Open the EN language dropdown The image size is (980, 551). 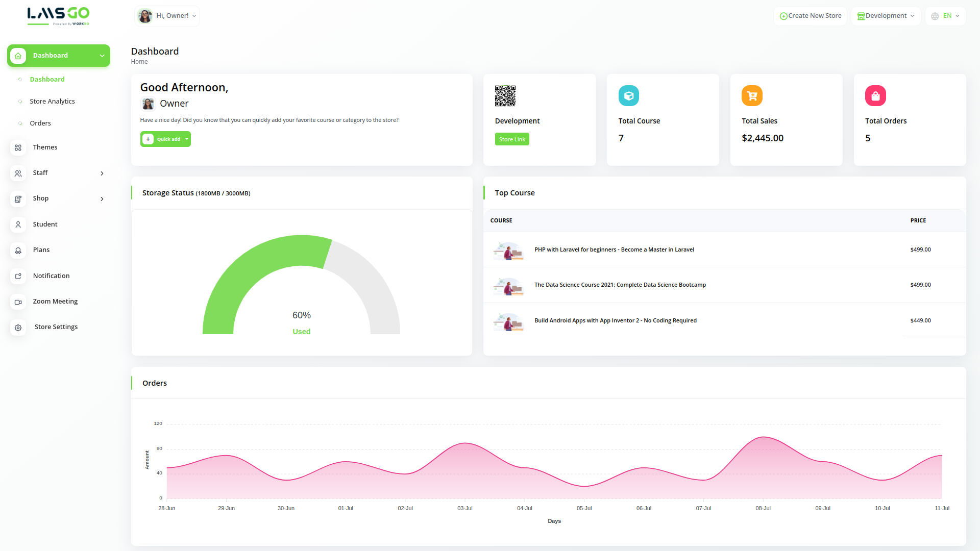coord(945,16)
